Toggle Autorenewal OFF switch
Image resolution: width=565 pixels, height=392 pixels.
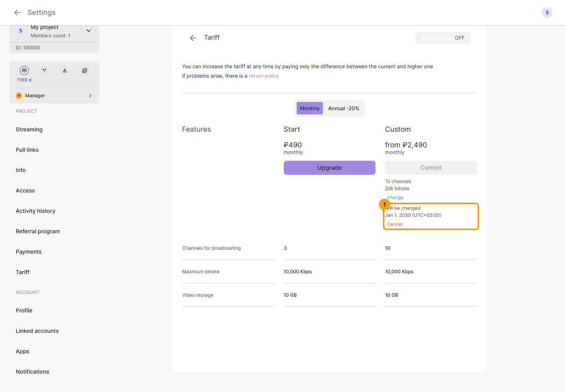[x=443, y=38]
